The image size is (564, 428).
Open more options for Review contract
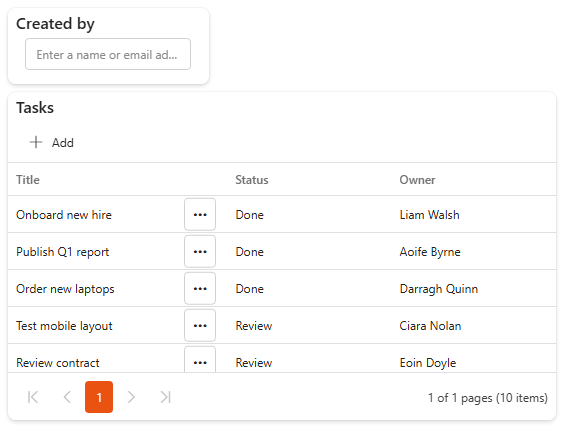pos(200,360)
